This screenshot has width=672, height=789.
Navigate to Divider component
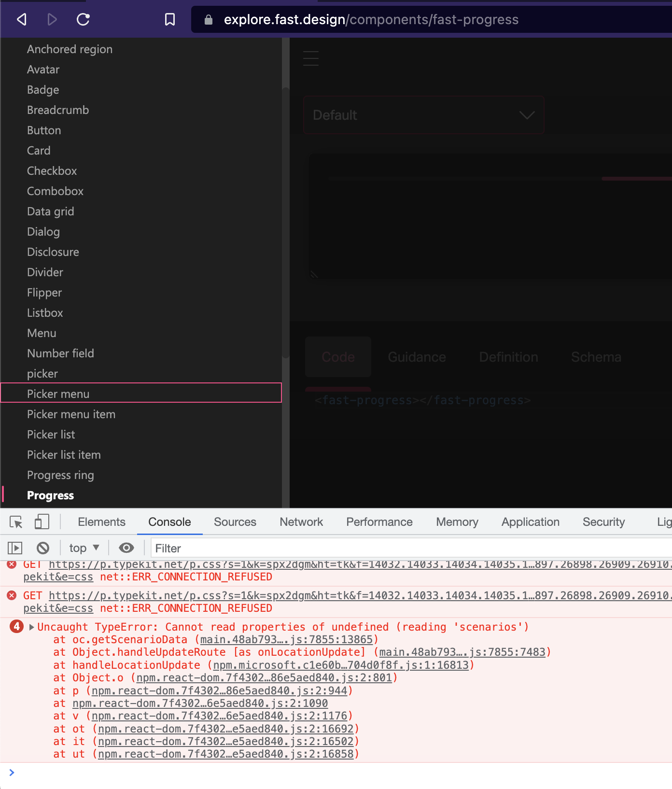(45, 272)
